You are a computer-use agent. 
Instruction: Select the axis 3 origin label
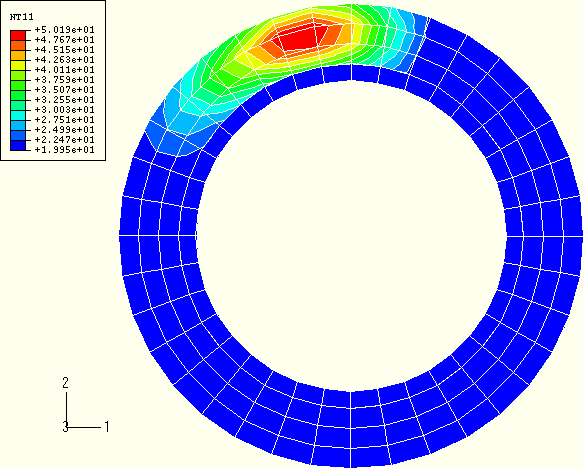(65, 427)
